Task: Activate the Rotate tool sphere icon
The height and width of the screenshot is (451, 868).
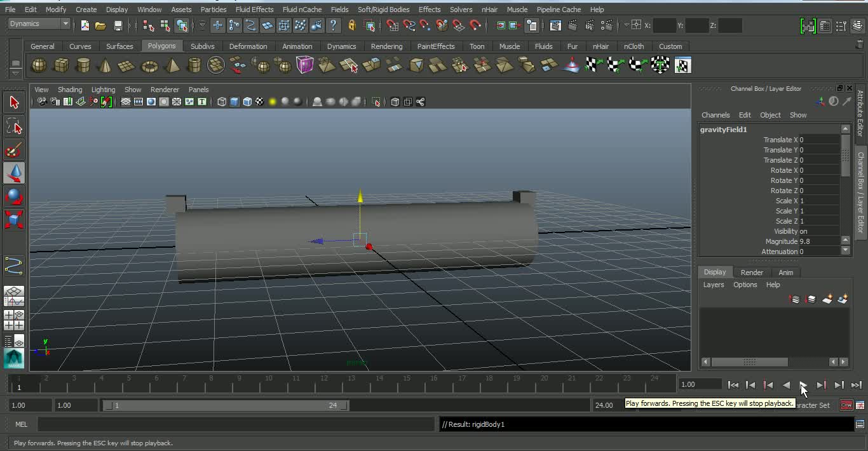Action: click(14, 196)
